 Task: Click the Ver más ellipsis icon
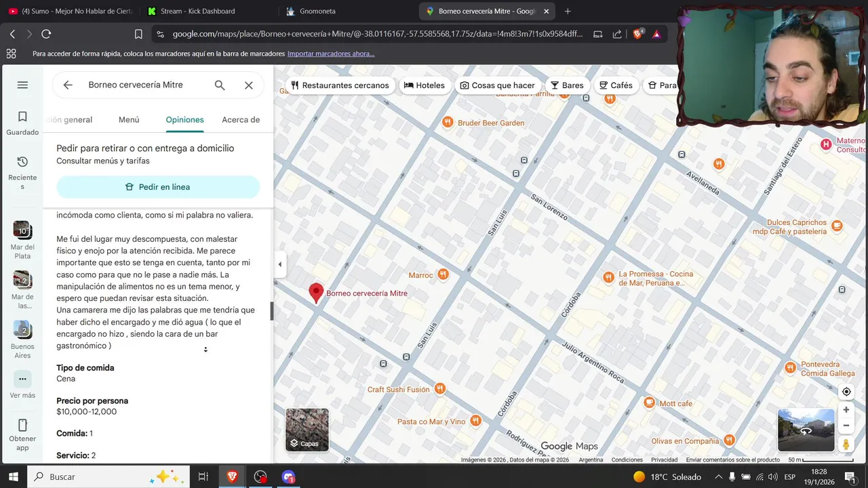point(22,379)
